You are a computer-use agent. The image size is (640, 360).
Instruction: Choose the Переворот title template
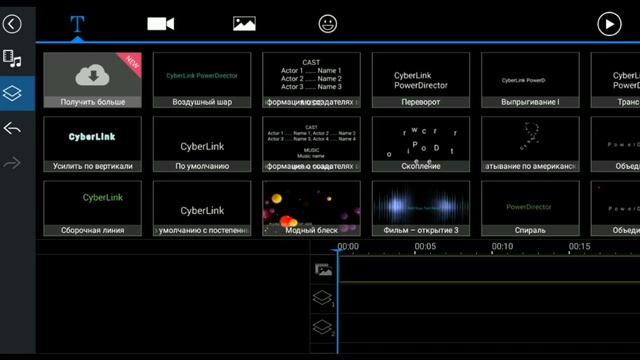[x=421, y=80]
